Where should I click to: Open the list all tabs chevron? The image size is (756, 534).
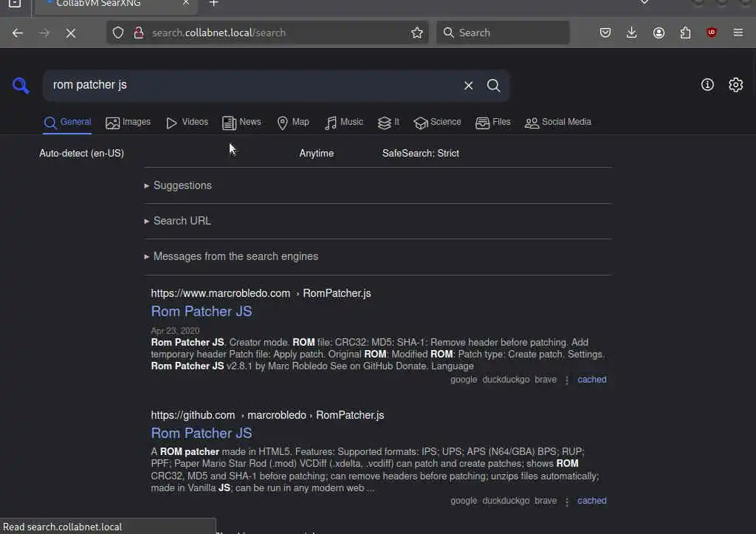[x=644, y=3]
